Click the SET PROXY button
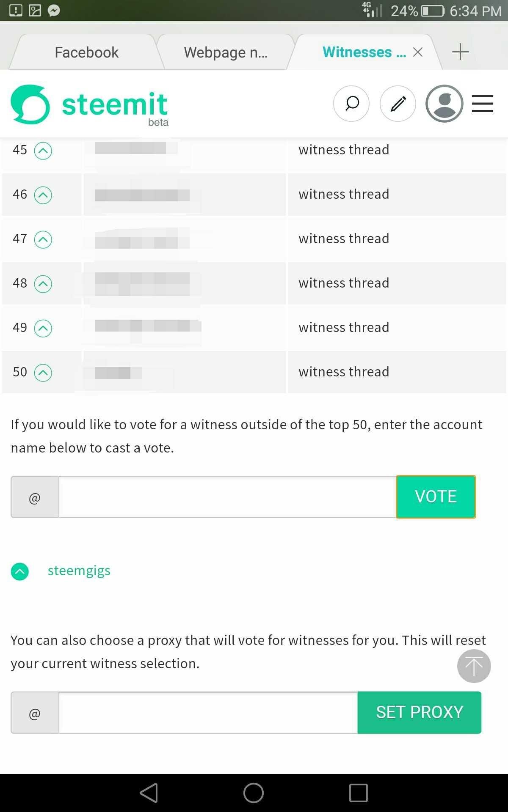This screenshot has height=812, width=508. (x=419, y=712)
